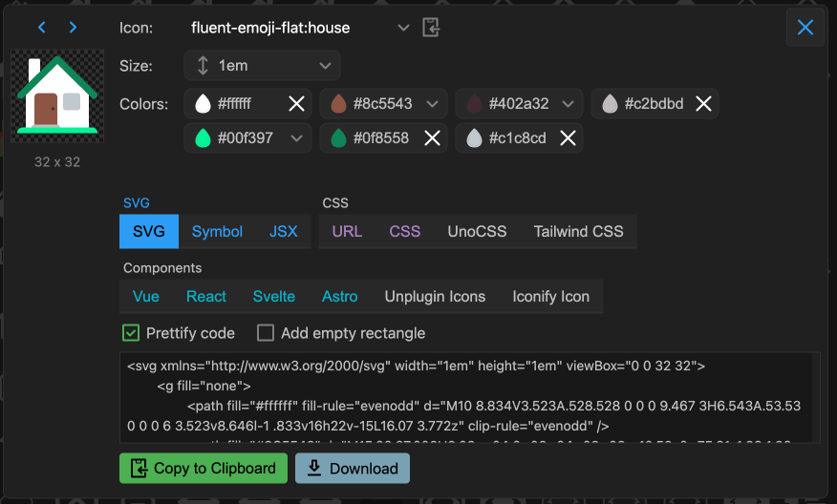This screenshot has height=504, width=837.
Task: Open the icon name dropdown
Action: tap(403, 28)
